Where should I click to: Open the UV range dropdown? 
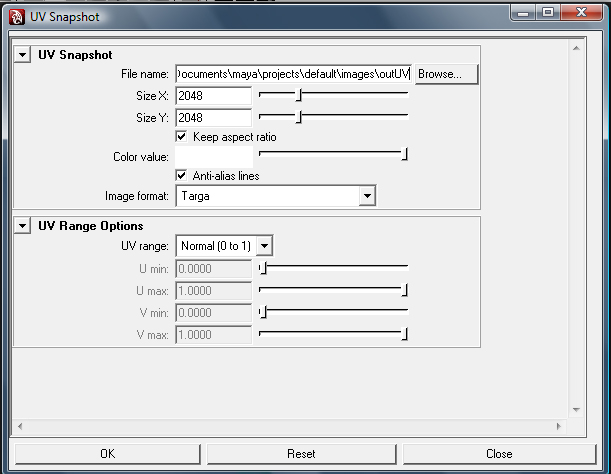264,246
